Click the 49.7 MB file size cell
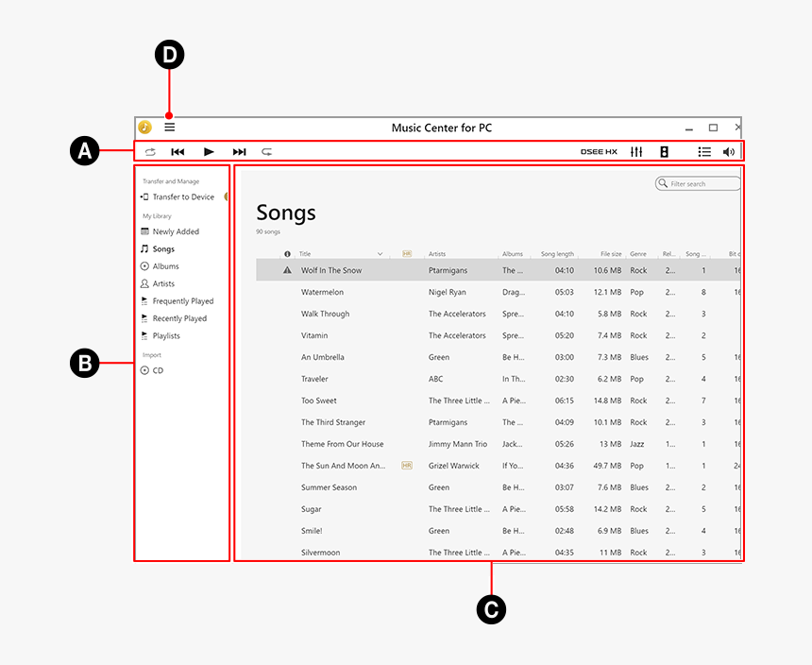Screen dimensions: 812x665 607,466
